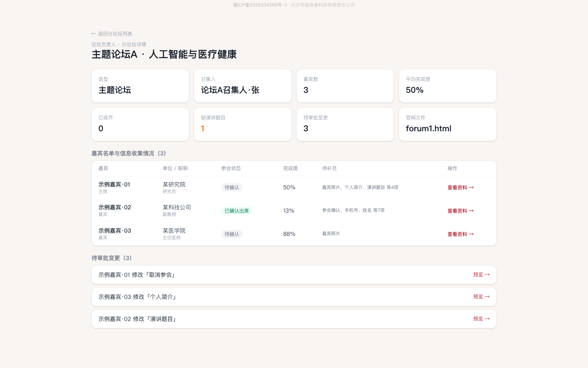Click the 待确认 status badge for 示例嘉宾·01
588x368 pixels.
pos(232,188)
